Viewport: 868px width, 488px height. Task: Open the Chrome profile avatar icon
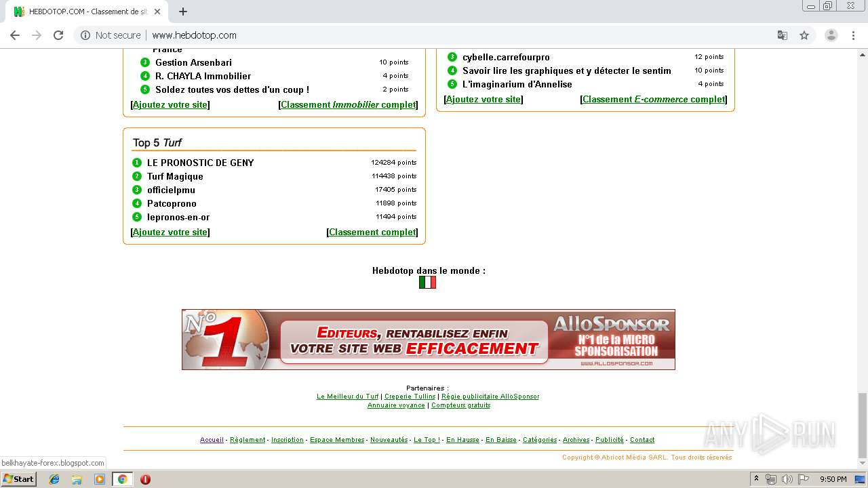click(x=831, y=35)
